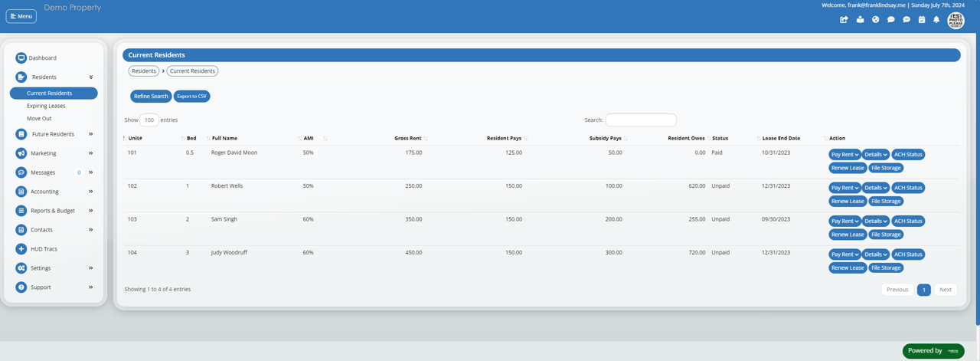
Task: Open the reading book icon in header
Action: [860, 20]
